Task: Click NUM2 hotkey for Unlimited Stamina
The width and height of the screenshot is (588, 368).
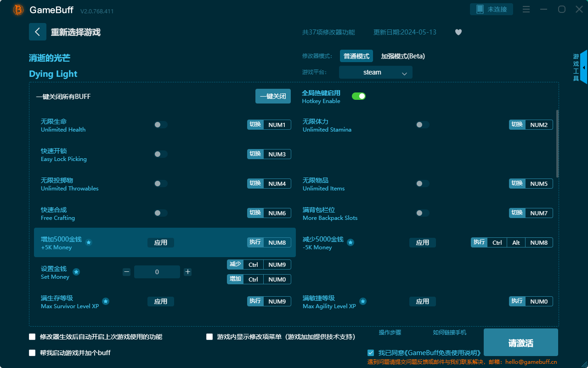Action: [x=531, y=125]
